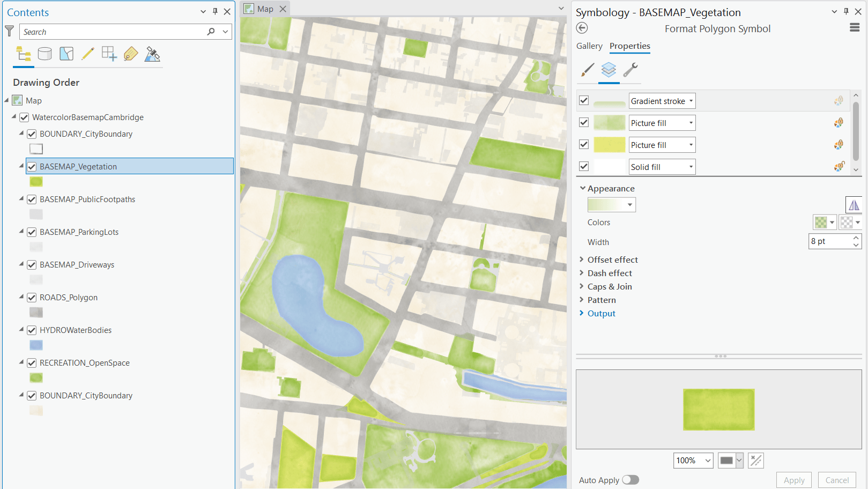Collapse the HYDROWaterBodies layer entry
The width and height of the screenshot is (868, 489).
click(22, 330)
